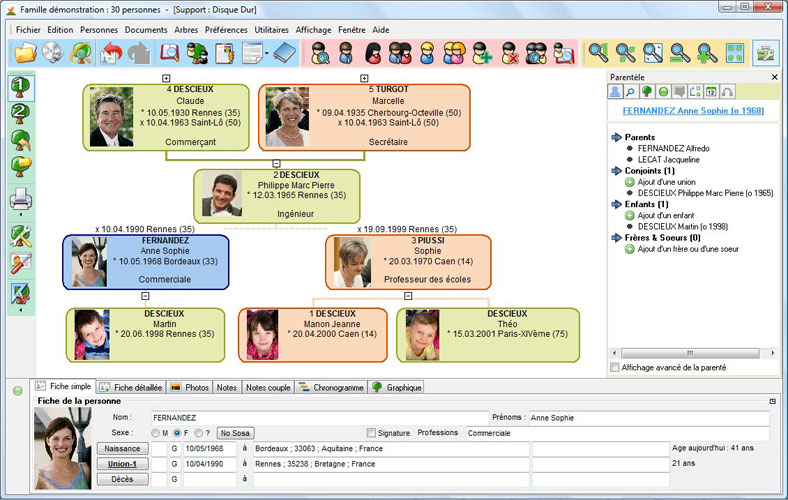Click the red undo arrow icon
Image resolution: width=788 pixels, height=500 pixels.
pos(112,53)
